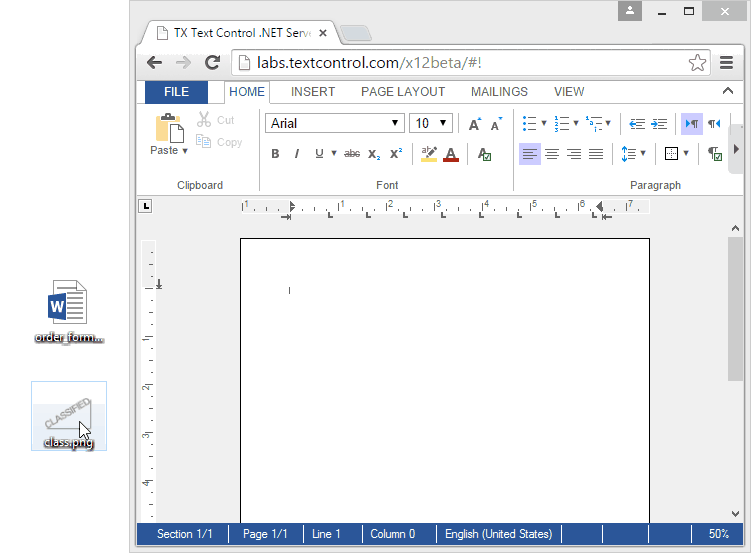Increase indent of paragraph

point(659,124)
